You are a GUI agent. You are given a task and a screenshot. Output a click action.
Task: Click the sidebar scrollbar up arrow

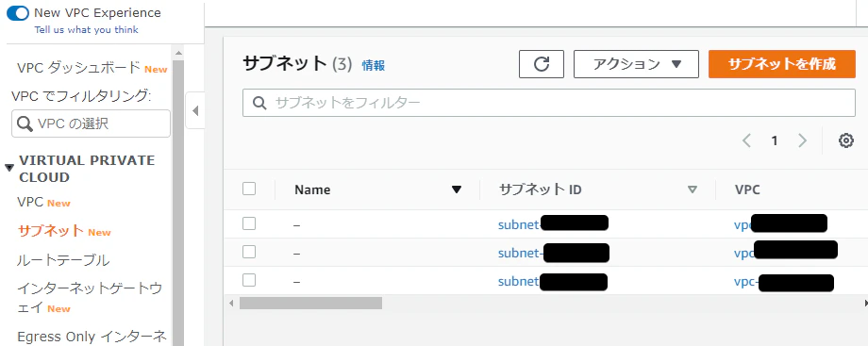coord(178,53)
